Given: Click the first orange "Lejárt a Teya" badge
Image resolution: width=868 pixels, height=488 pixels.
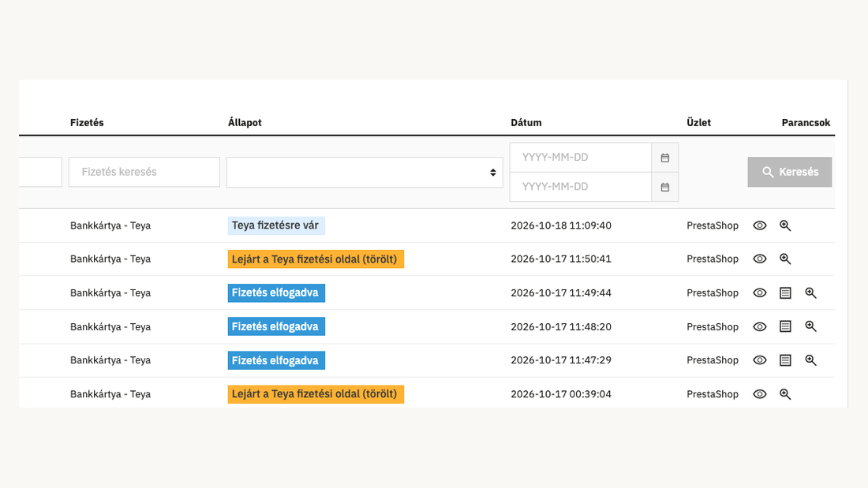Looking at the screenshot, I should coord(316,259).
